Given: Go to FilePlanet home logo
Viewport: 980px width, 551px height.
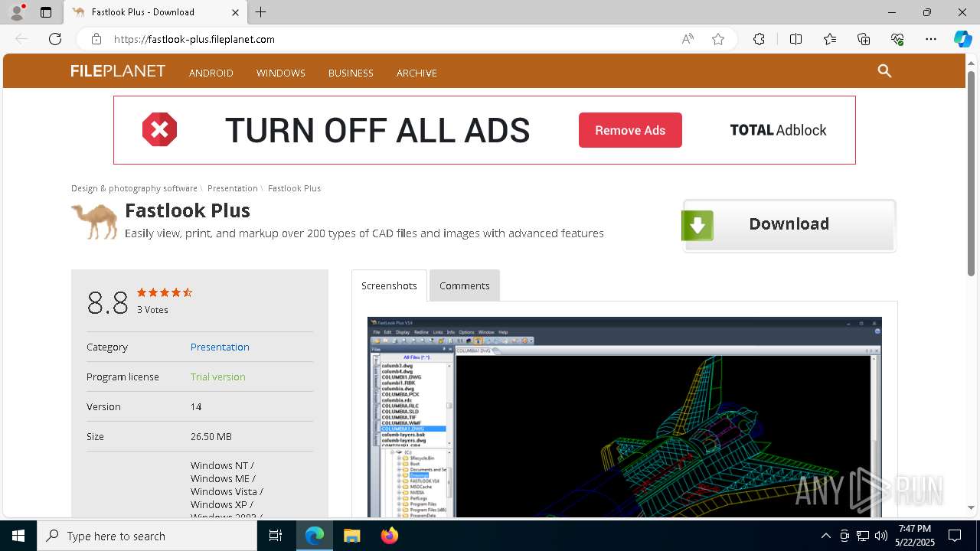Looking at the screenshot, I should (118, 71).
